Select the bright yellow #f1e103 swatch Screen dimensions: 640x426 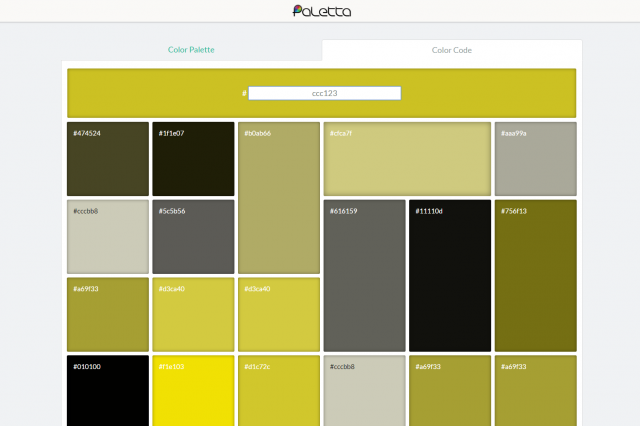193,392
